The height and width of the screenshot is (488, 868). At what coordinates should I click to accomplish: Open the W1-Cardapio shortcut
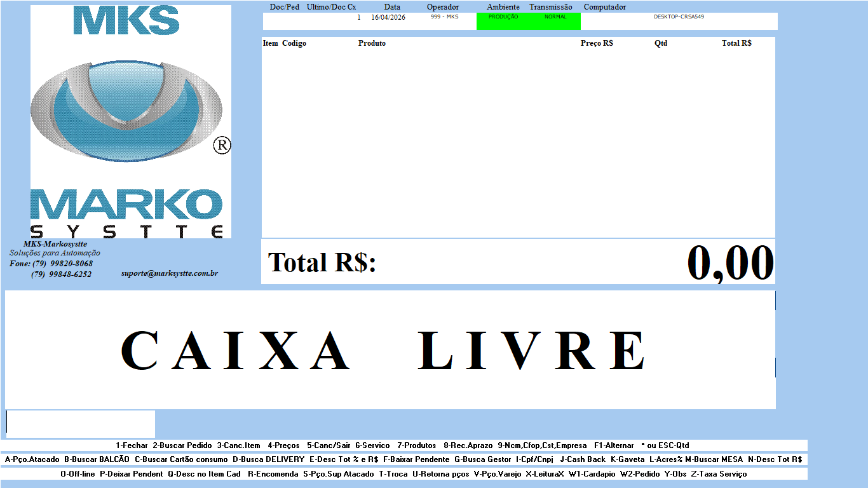tap(592, 474)
